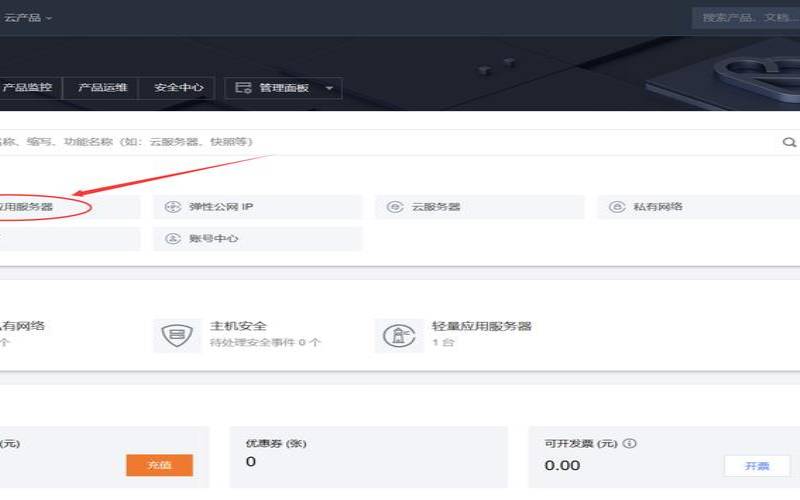This screenshot has width=800, height=500.
Task: Click the 管理面板 panel icon
Action: coord(243,88)
